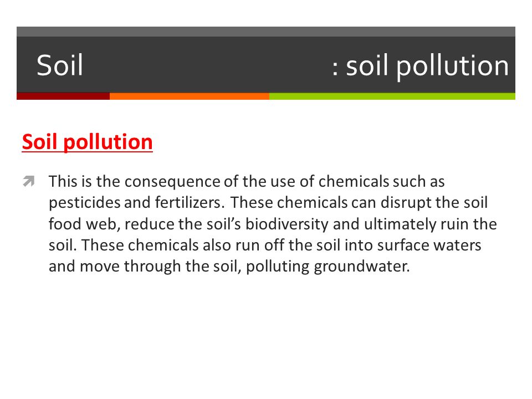Click the ': soil pollution' title text
This screenshot has height=399, width=532.
point(420,66)
